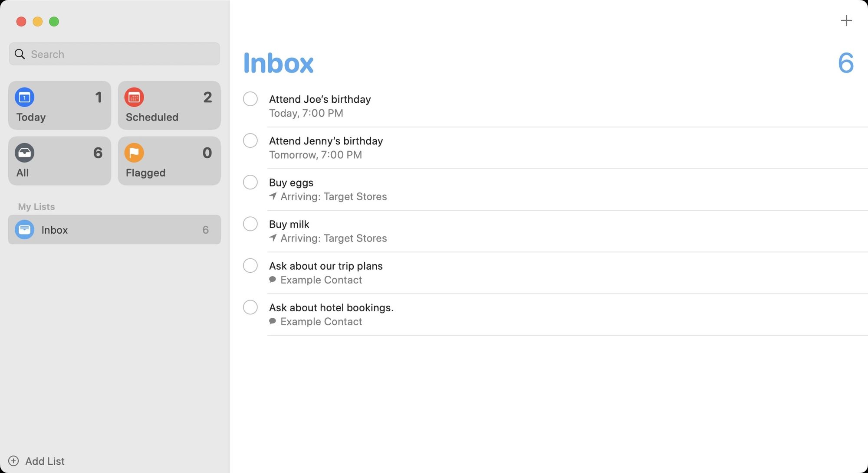
Task: Open the Today smart list icon
Action: click(24, 97)
